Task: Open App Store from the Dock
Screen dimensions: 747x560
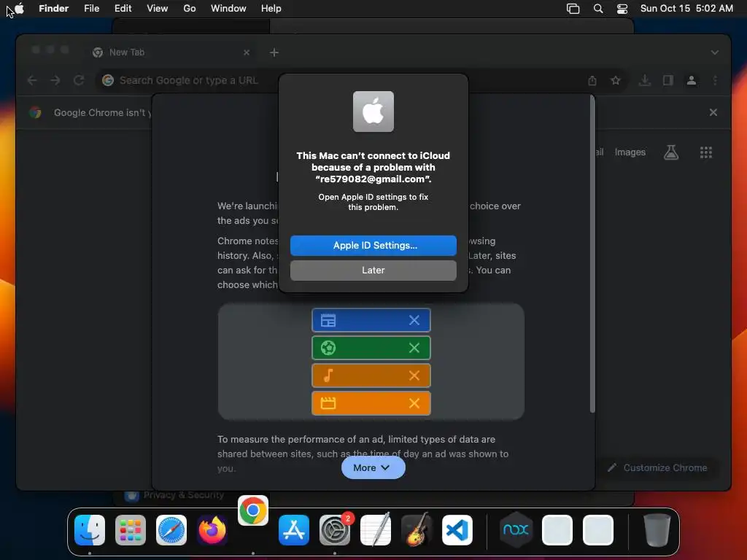Action: 294,529
